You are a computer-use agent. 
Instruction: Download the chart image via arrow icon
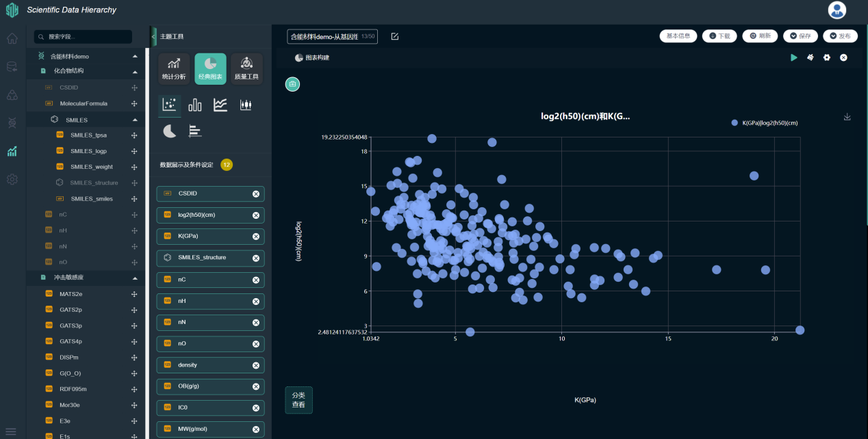click(x=847, y=117)
